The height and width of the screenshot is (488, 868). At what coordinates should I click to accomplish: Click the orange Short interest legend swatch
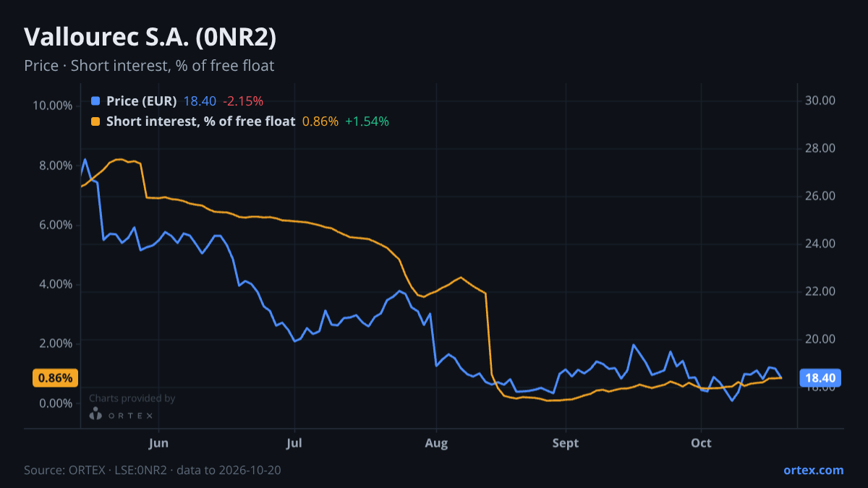tap(95, 121)
